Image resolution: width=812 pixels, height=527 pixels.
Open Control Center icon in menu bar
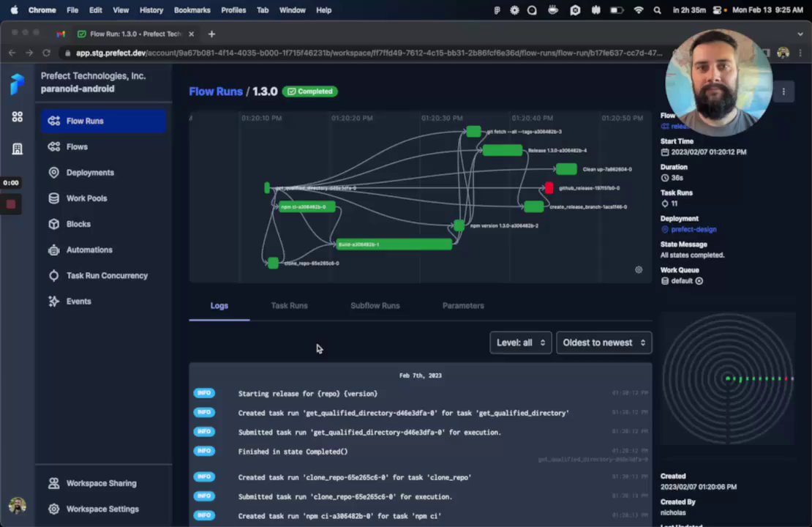coord(717,10)
